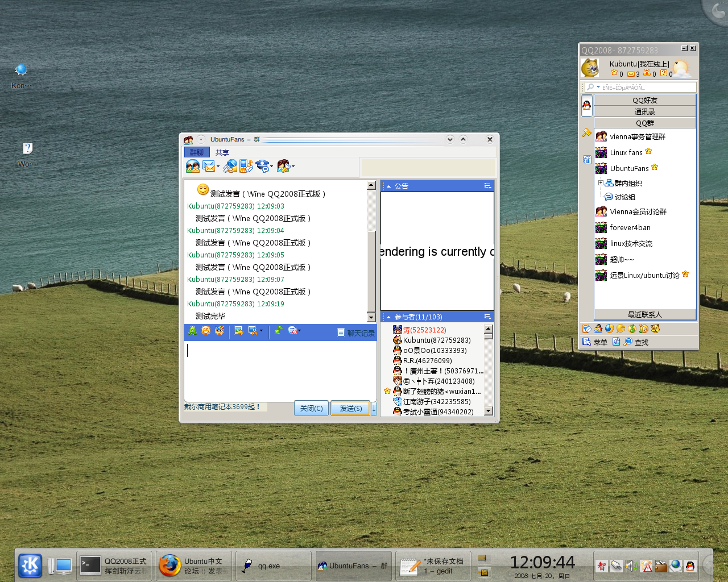Screen dimensions: 728x582
Task: Open dropdown arrow next to message blocking icon
Action: (x=300, y=330)
